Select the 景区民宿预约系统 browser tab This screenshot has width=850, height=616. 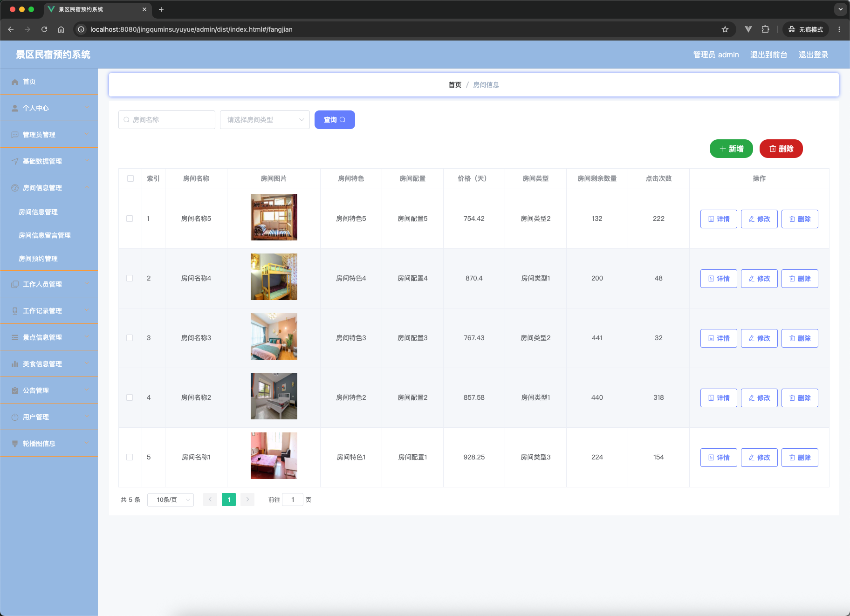click(98, 9)
